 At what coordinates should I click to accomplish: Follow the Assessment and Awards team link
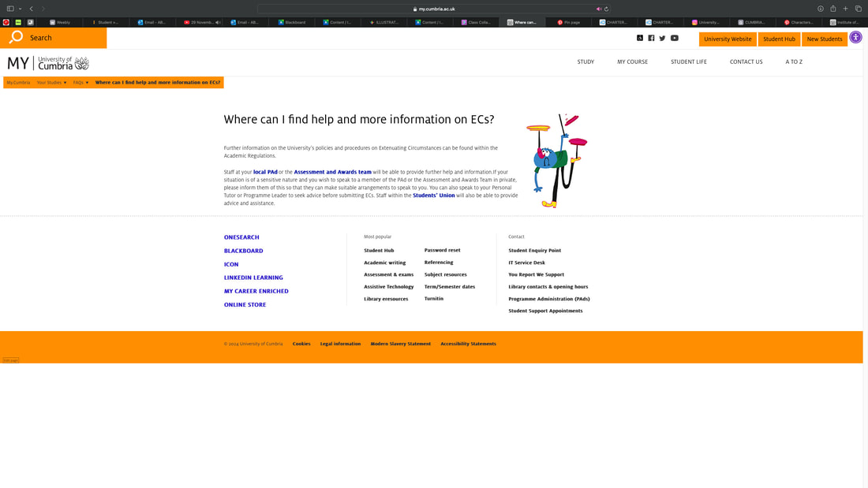332,172
